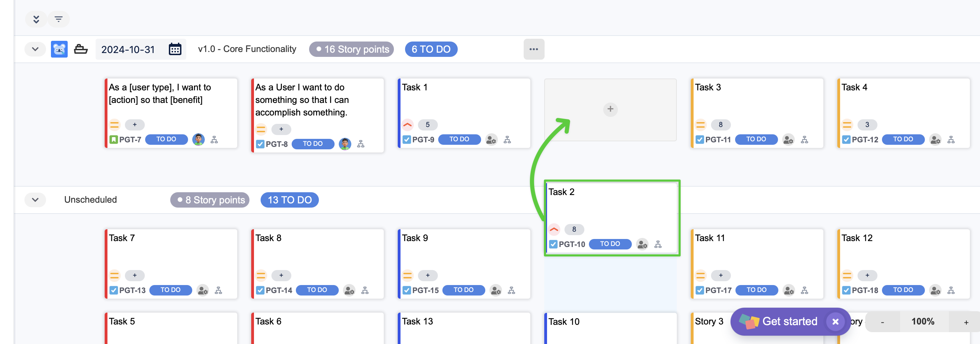Collapse the Unscheduled section
The width and height of the screenshot is (980, 344).
(x=35, y=200)
